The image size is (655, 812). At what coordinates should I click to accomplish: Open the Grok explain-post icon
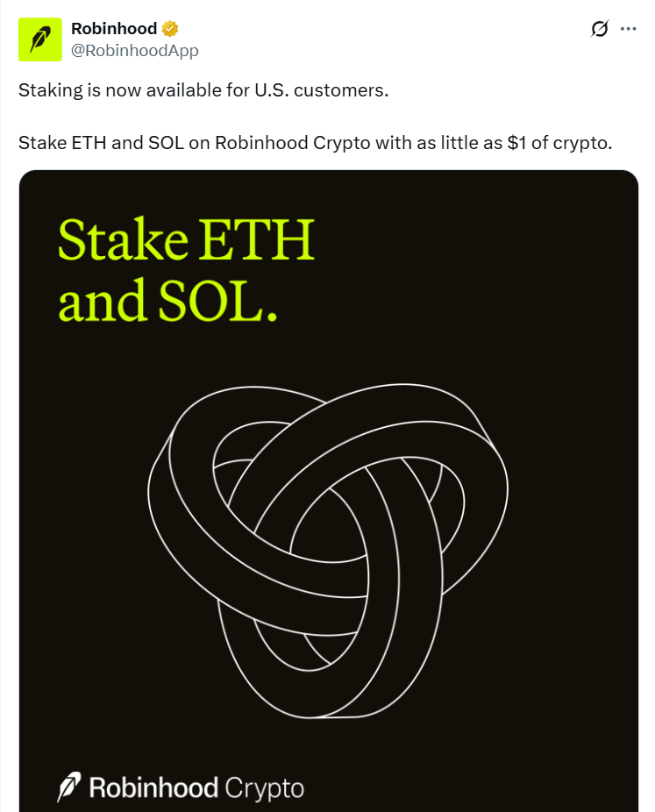click(x=600, y=29)
